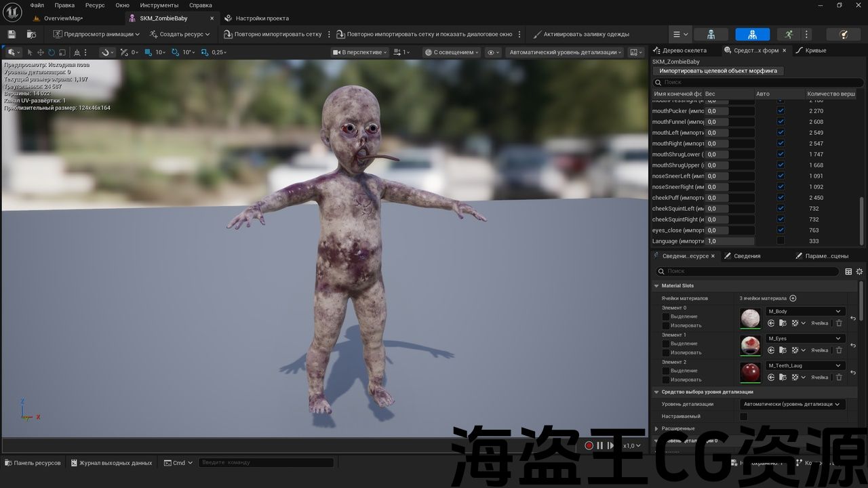Click the Save asset floppy disk icon
Viewport: 868px width, 488px height.
12,34
